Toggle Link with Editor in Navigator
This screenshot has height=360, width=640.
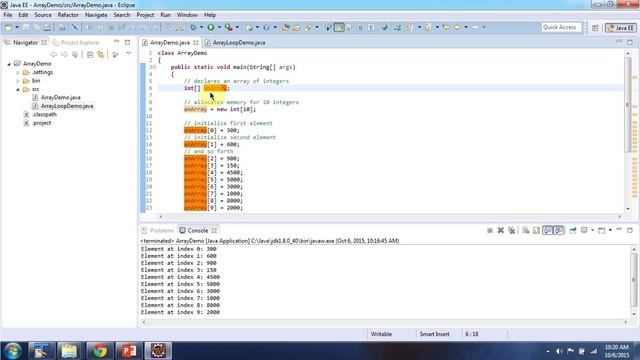(x=100, y=54)
